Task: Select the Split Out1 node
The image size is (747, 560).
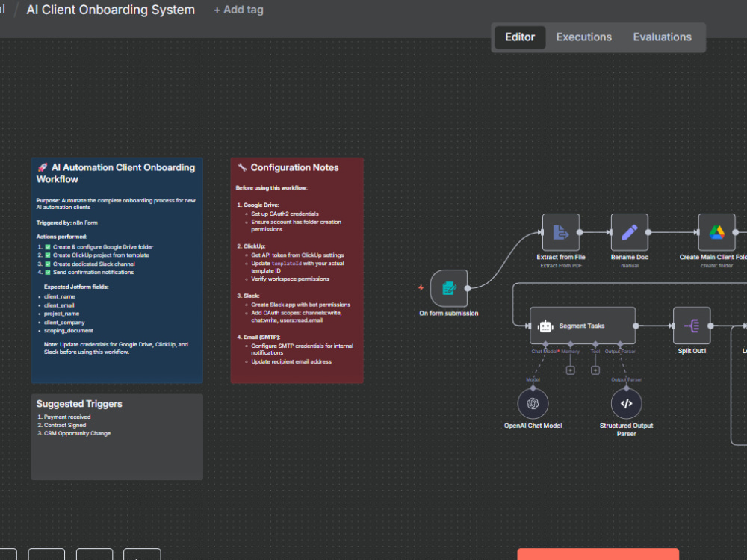Action: point(692,326)
